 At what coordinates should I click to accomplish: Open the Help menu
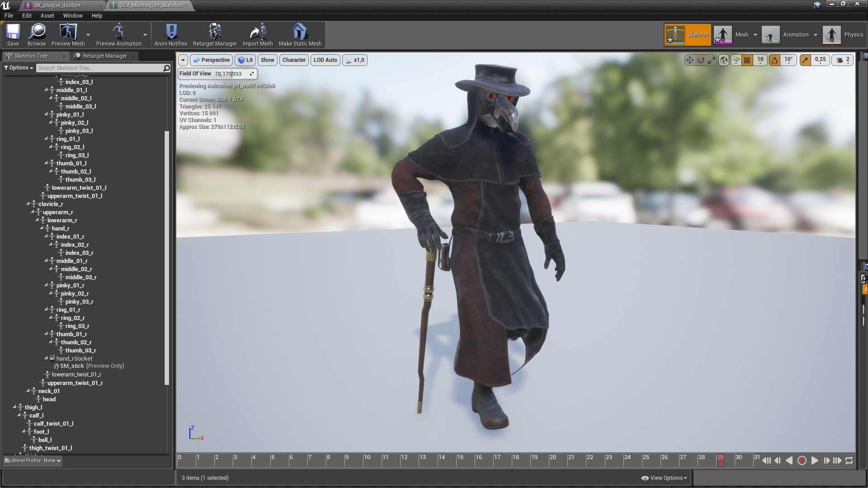pyautogui.click(x=97, y=16)
